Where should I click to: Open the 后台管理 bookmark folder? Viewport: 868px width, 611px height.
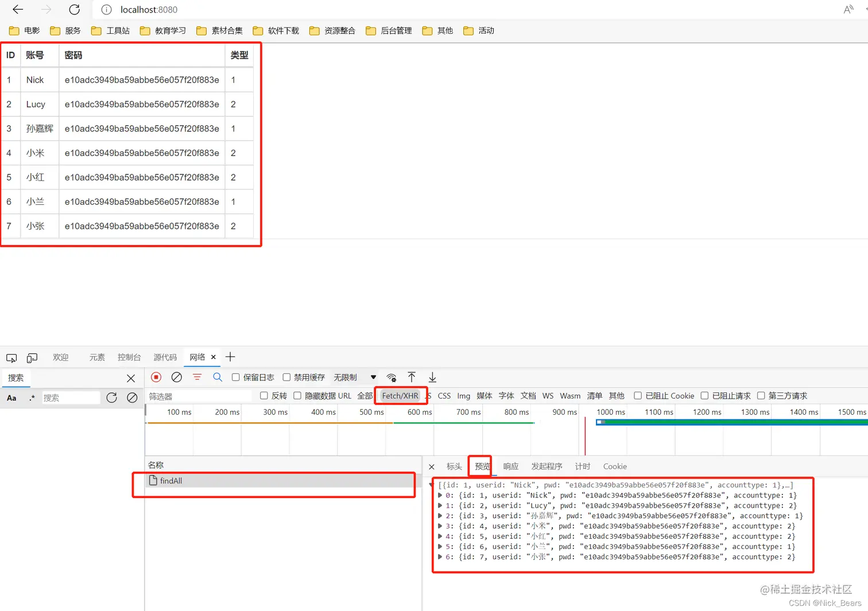tap(389, 30)
